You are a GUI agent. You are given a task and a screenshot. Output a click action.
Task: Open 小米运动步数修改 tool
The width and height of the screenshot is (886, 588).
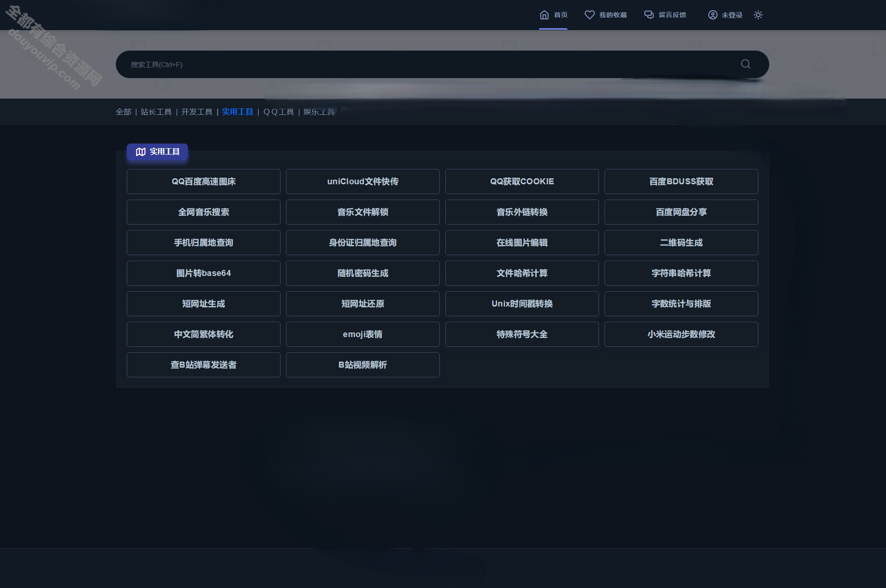681,334
